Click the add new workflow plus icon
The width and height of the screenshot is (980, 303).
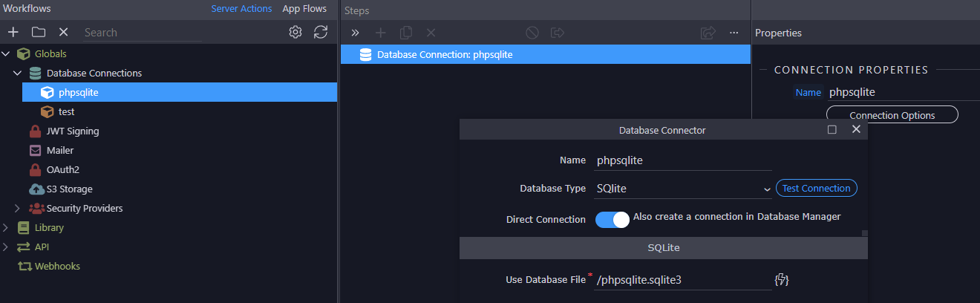click(x=13, y=32)
